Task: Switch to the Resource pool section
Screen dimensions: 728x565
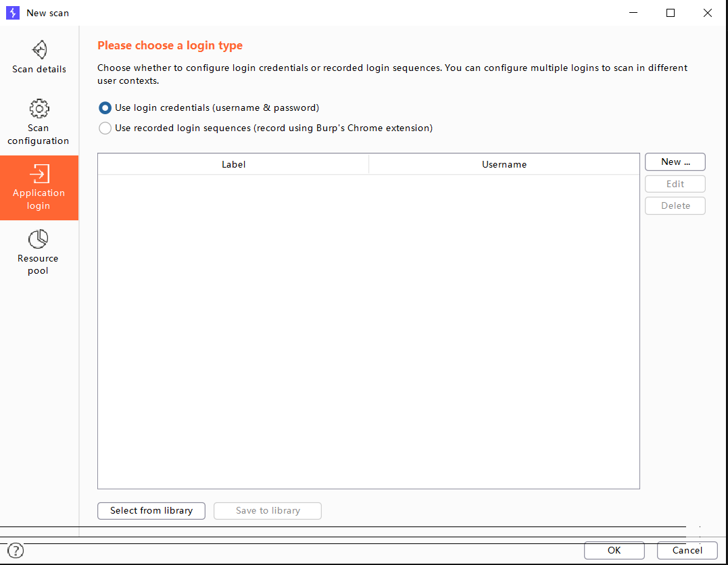Action: pos(38,251)
